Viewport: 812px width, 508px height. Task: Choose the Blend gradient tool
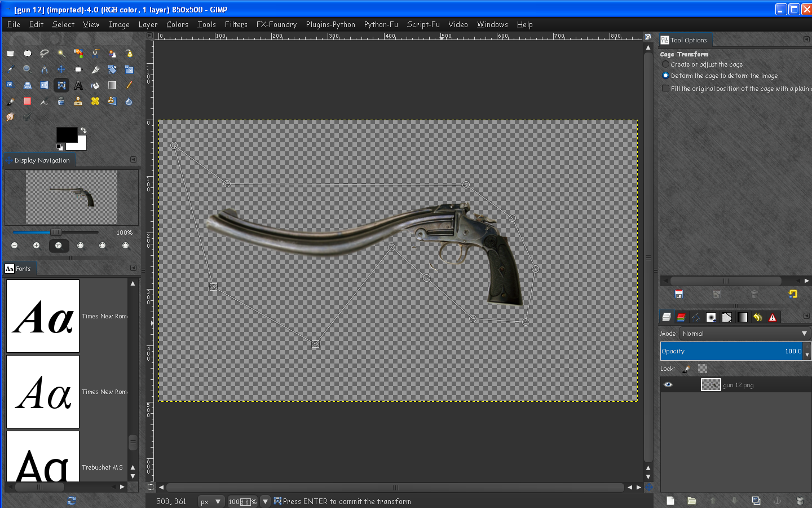tap(112, 85)
